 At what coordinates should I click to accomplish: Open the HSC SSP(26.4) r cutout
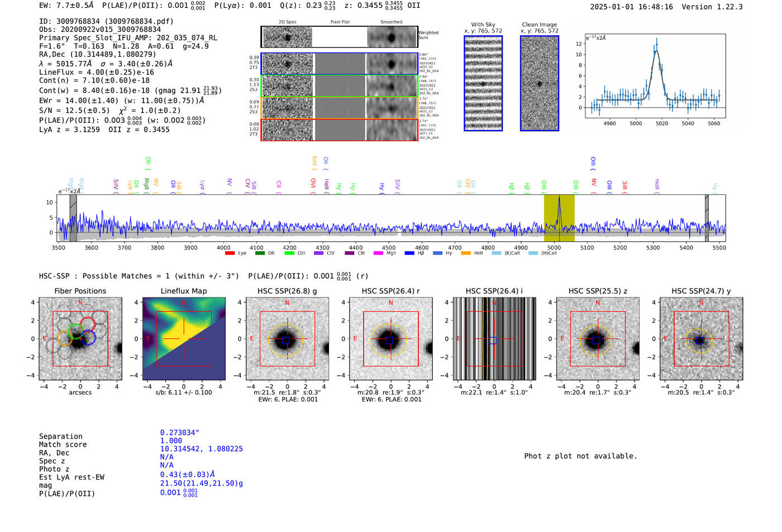390,339
